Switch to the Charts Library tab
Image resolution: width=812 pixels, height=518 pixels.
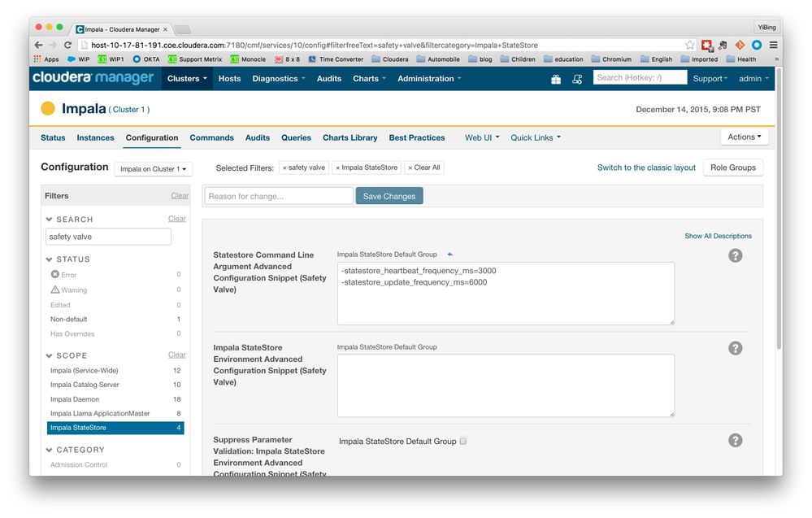(x=350, y=137)
